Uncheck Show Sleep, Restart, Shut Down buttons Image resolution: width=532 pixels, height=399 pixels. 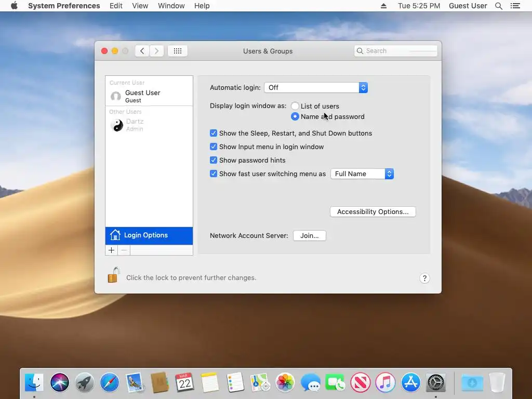tap(214, 133)
